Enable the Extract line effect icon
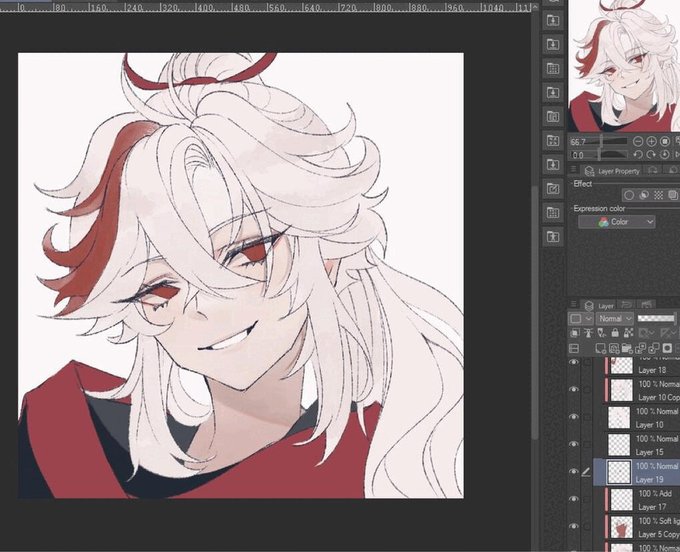This screenshot has width=680, height=552. click(x=644, y=195)
